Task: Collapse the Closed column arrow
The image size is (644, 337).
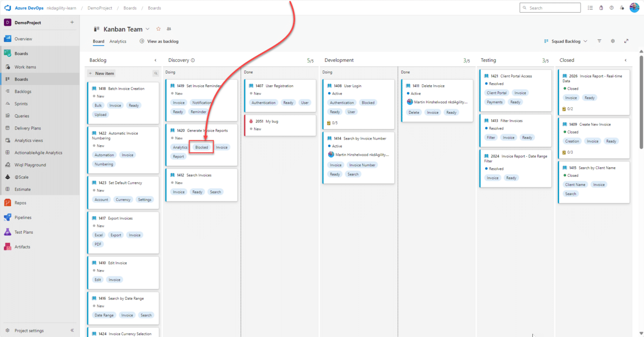Action: (x=625, y=60)
